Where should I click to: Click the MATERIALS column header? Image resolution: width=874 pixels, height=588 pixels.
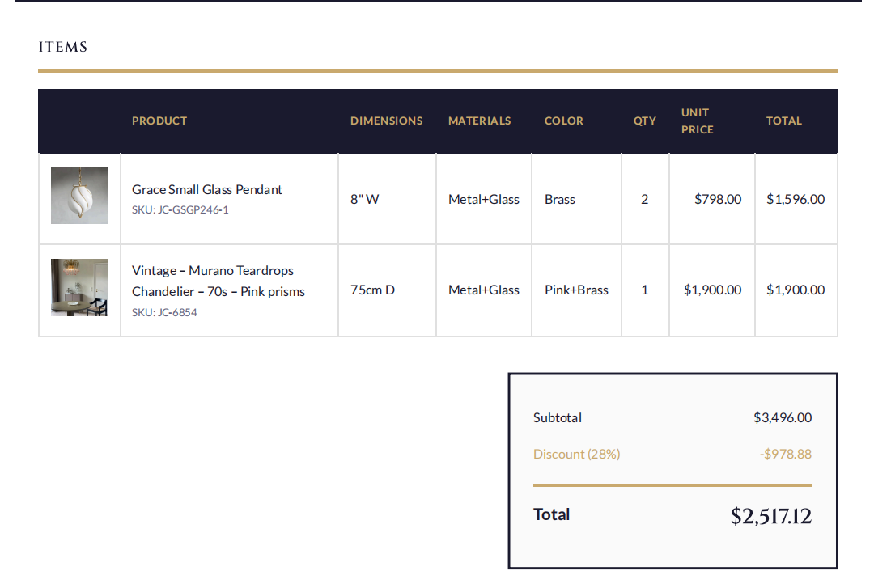pyautogui.click(x=479, y=121)
